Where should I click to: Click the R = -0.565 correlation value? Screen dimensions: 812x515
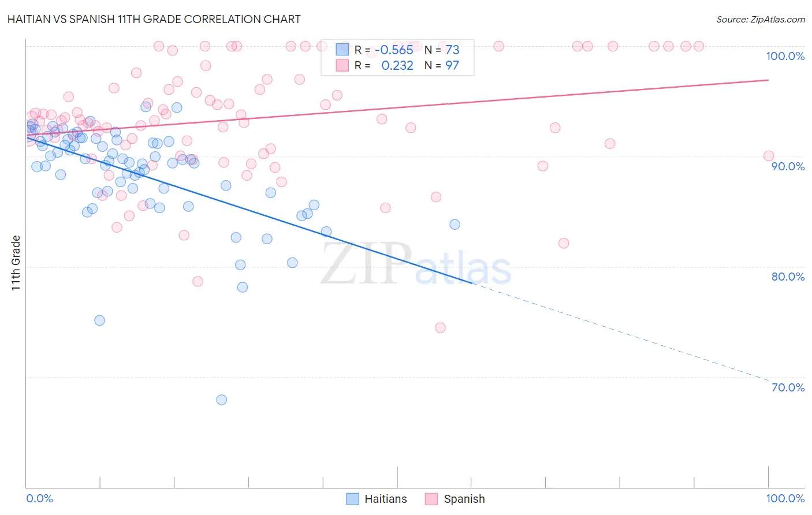pos(384,50)
